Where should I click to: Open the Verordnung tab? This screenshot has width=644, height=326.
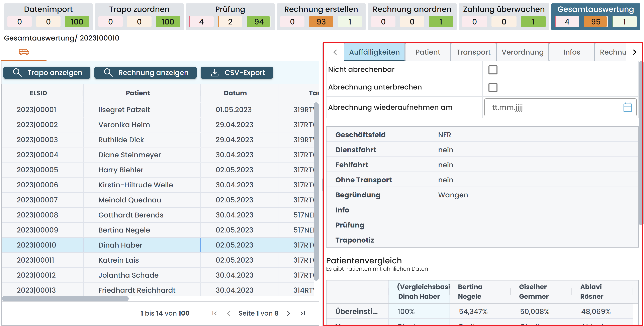[x=522, y=52]
